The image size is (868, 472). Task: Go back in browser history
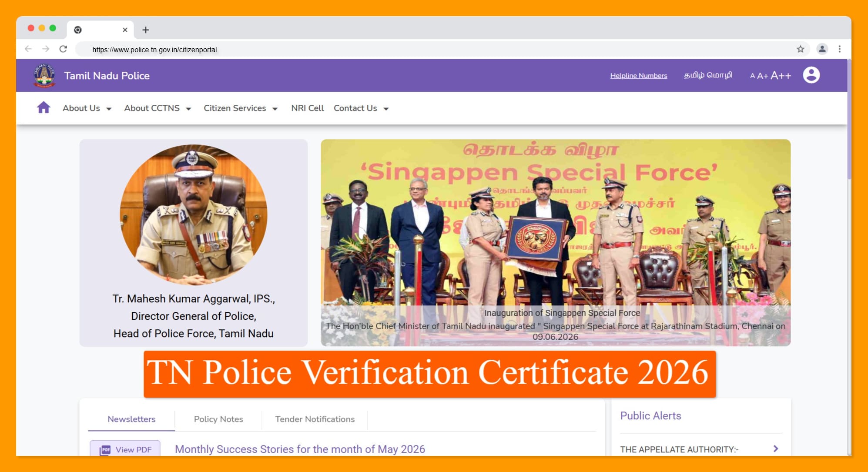tap(28, 49)
